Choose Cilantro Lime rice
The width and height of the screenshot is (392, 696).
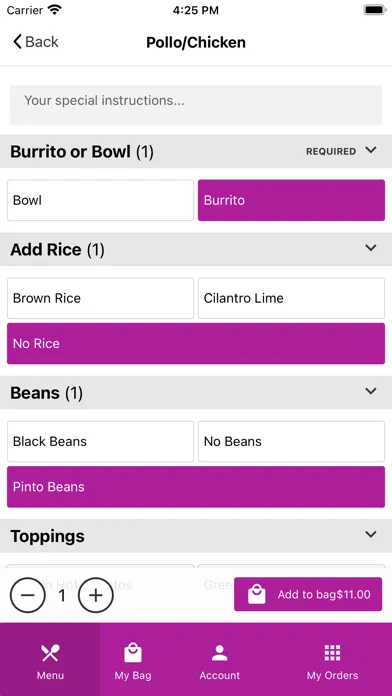pos(291,298)
